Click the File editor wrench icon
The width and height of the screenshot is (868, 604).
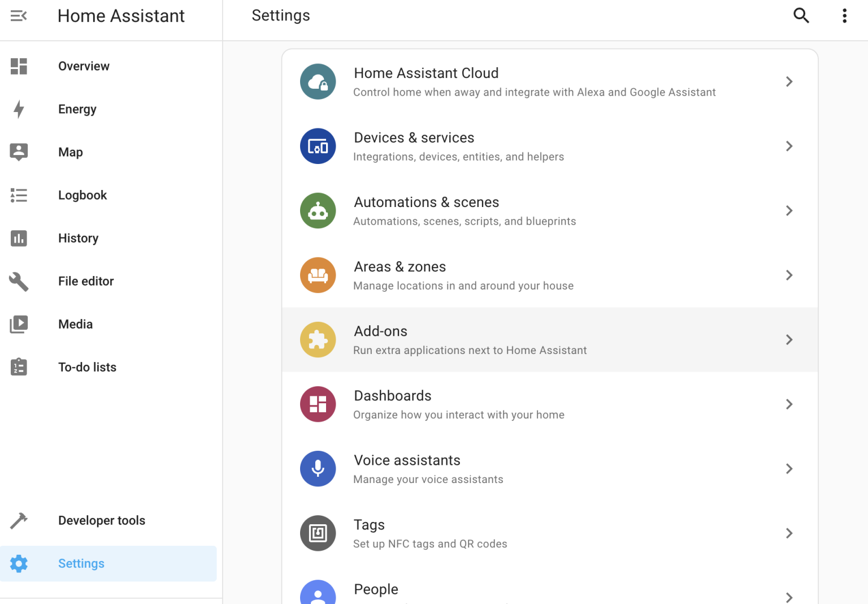click(x=19, y=281)
